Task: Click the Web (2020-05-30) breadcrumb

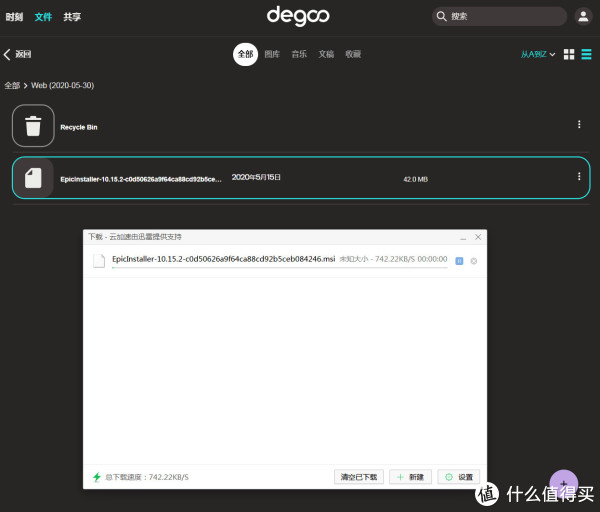Action: click(x=62, y=85)
